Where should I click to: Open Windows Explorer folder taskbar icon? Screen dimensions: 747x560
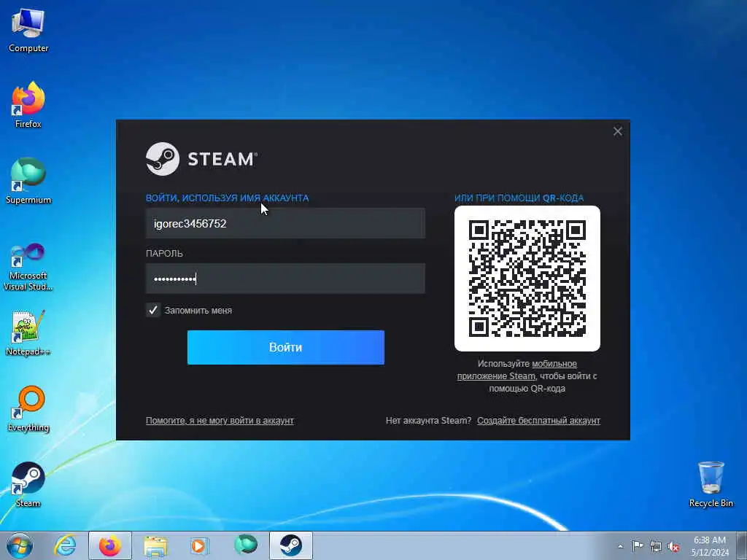[x=156, y=545]
